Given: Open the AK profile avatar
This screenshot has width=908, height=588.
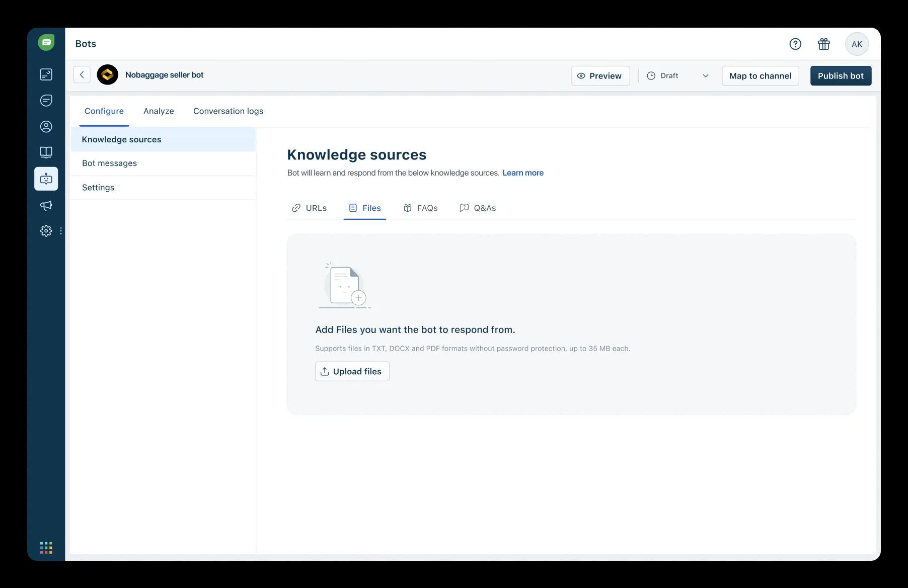Looking at the screenshot, I should point(857,44).
